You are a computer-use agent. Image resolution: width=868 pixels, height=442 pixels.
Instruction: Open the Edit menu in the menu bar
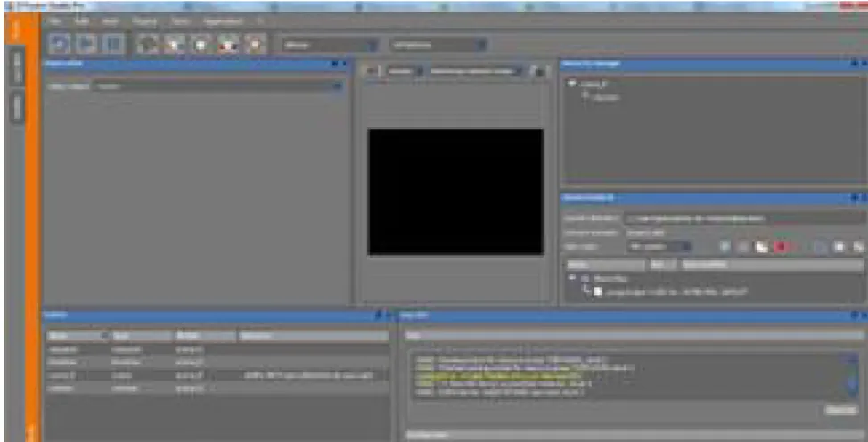81,21
